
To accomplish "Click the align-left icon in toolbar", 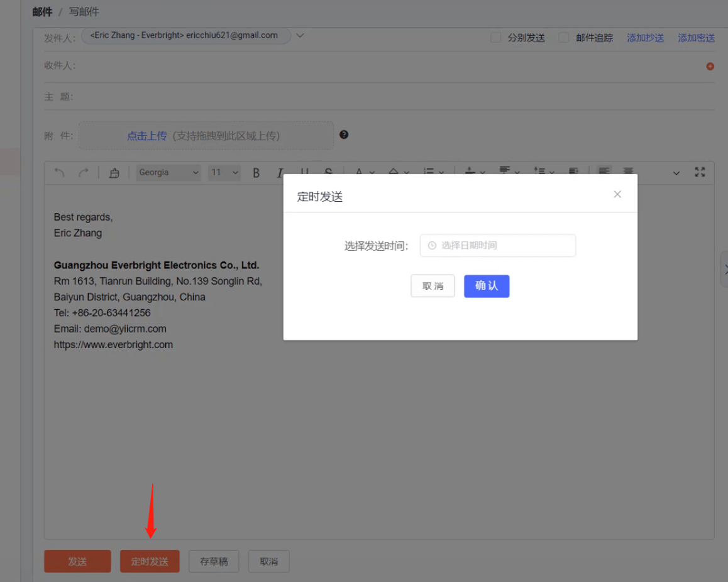I will click(x=604, y=171).
